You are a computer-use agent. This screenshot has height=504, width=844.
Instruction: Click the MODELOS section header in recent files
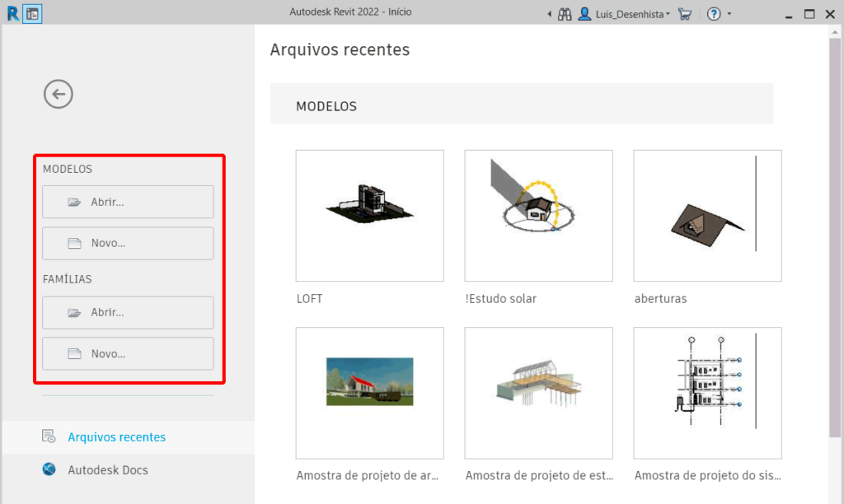(x=522, y=104)
